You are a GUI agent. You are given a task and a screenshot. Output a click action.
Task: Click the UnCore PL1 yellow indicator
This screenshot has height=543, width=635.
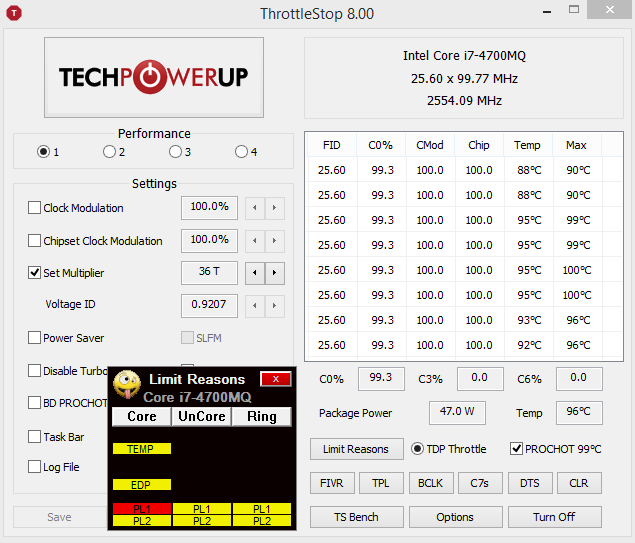point(202,509)
